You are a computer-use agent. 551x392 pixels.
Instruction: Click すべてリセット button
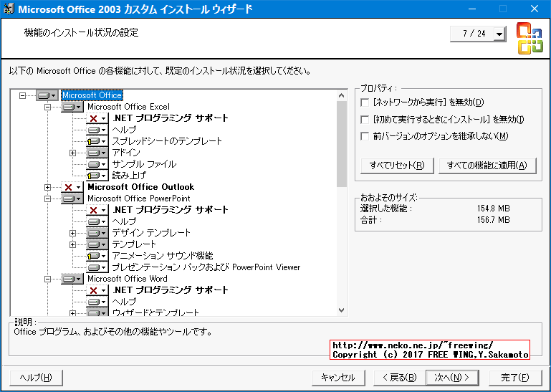click(397, 166)
